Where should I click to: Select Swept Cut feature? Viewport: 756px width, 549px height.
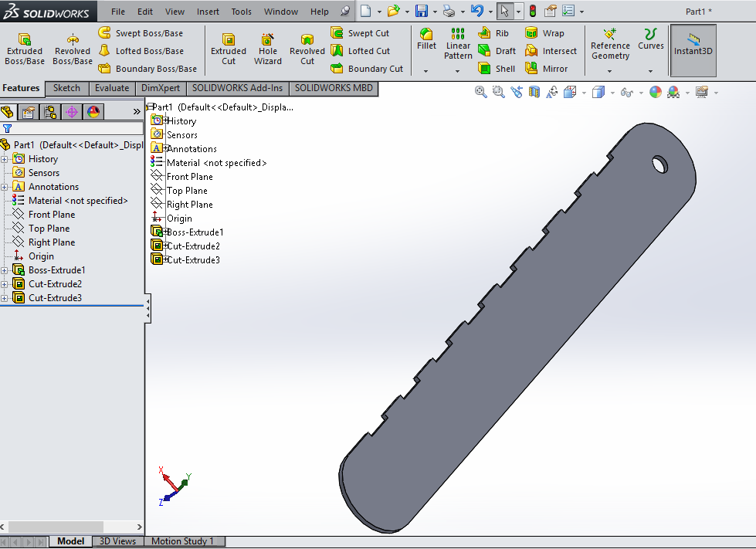point(360,33)
